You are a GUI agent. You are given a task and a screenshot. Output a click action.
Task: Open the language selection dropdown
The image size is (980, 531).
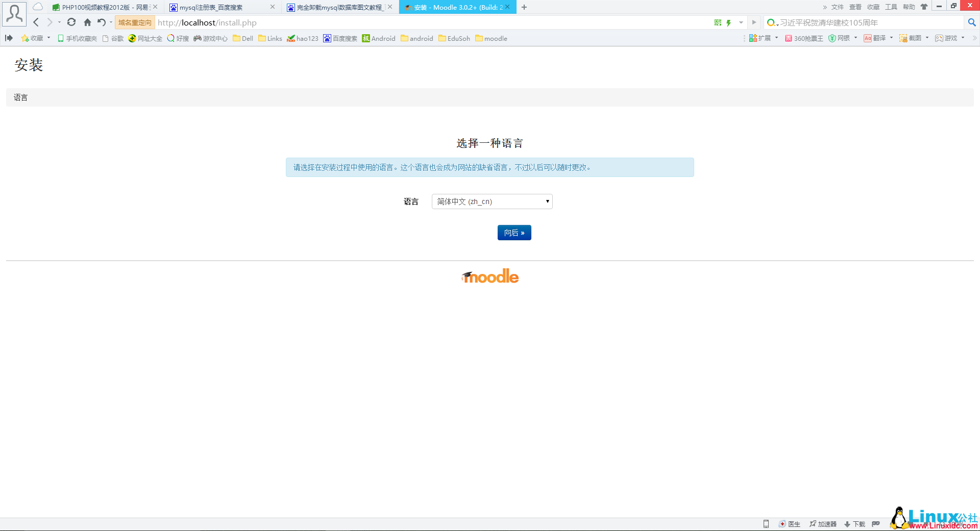(492, 201)
